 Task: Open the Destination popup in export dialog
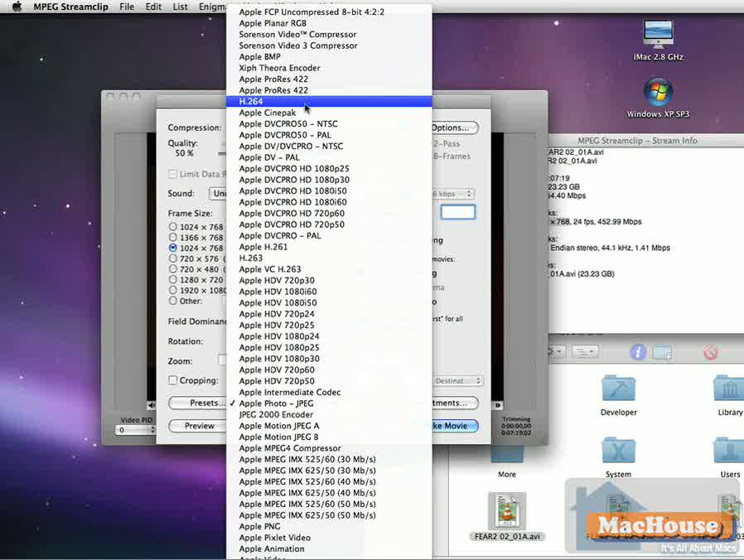(458, 380)
